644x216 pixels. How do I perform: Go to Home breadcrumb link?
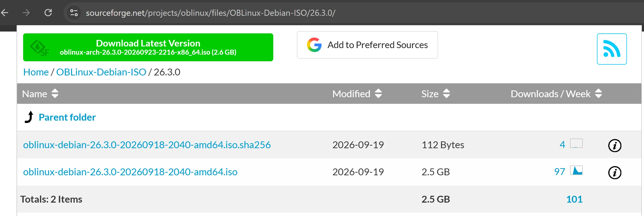(36, 72)
